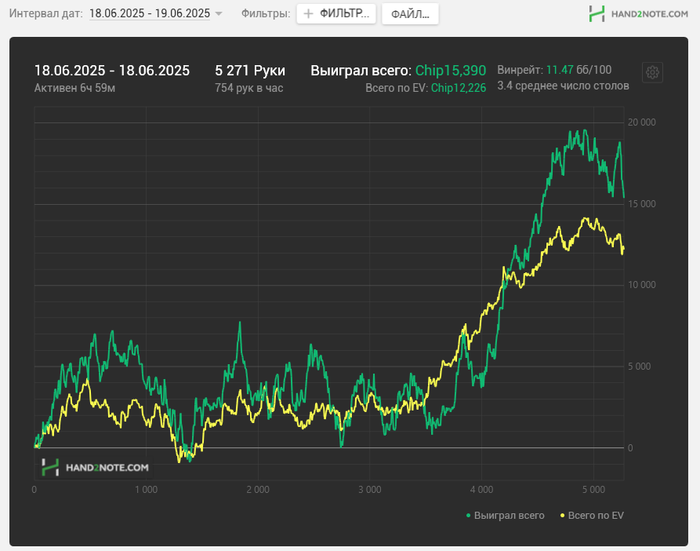This screenshot has width=700, height=551.
Task: Click the green dot legend marker
Action: tap(468, 516)
